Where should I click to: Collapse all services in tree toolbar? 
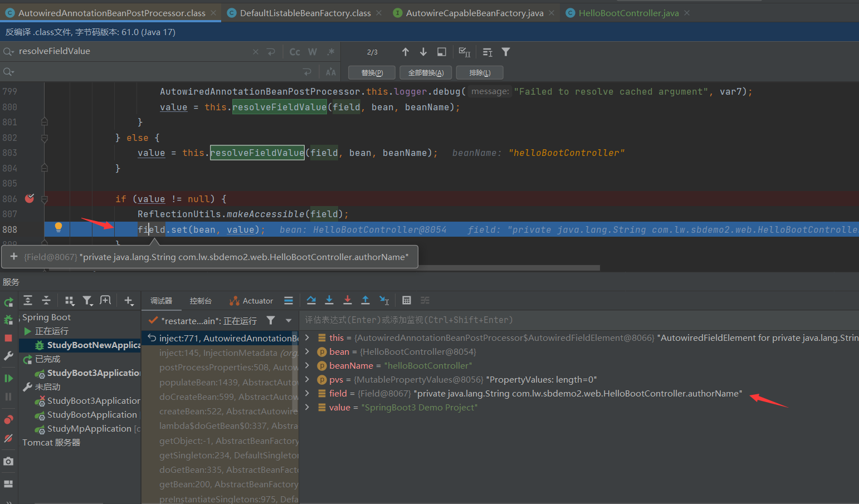coord(46,301)
